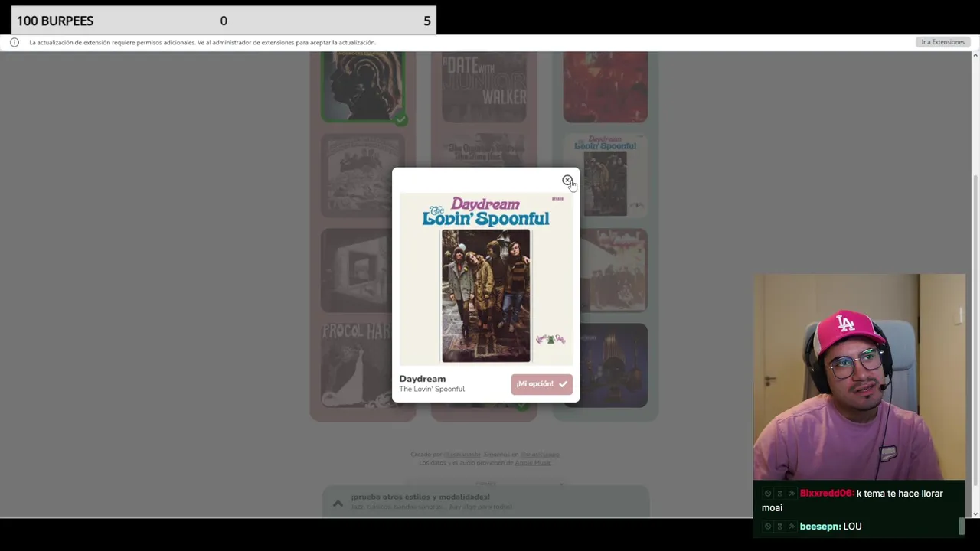Open the Apple Music link
The width and height of the screenshot is (980, 551).
(532, 463)
